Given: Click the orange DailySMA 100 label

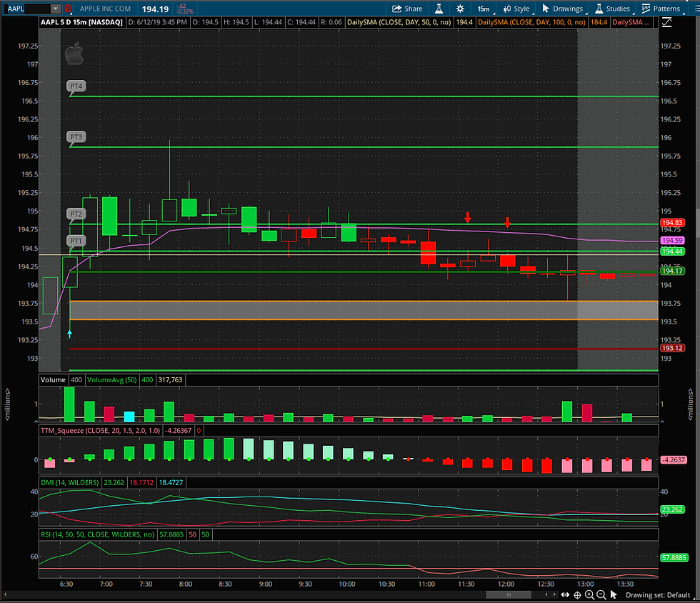Looking at the screenshot, I should tap(531, 22).
